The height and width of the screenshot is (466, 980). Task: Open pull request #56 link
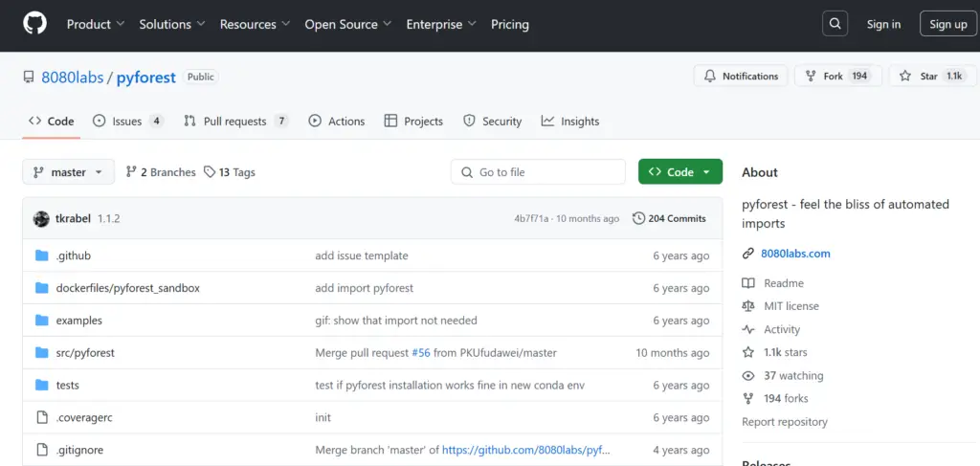tap(421, 353)
